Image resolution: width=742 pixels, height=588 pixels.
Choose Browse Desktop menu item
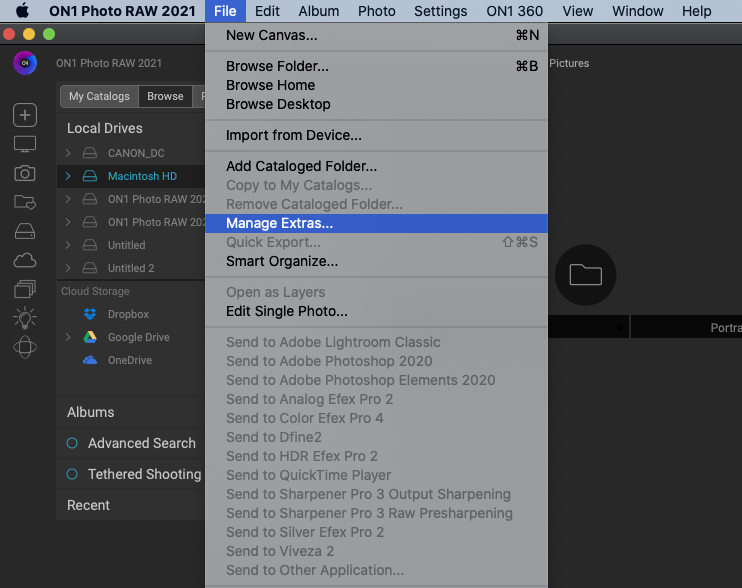pyautogui.click(x=377, y=104)
